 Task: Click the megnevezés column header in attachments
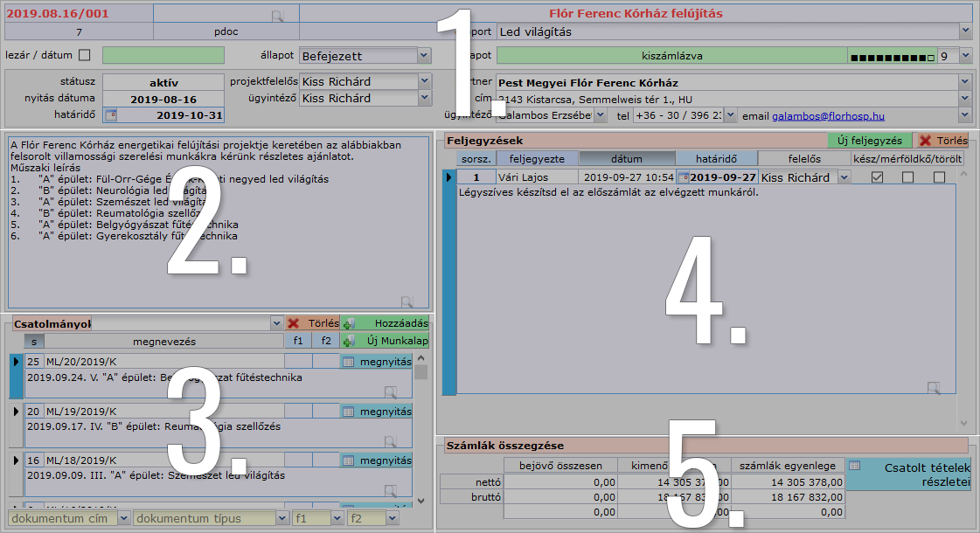coord(163,341)
